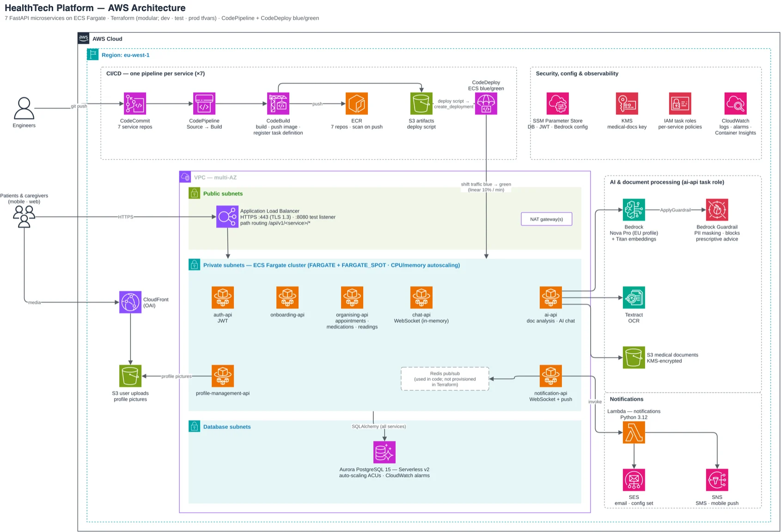Screen dimensions: 781x532
Task: Select the SNS SMS mobile push icon
Action: (717, 480)
